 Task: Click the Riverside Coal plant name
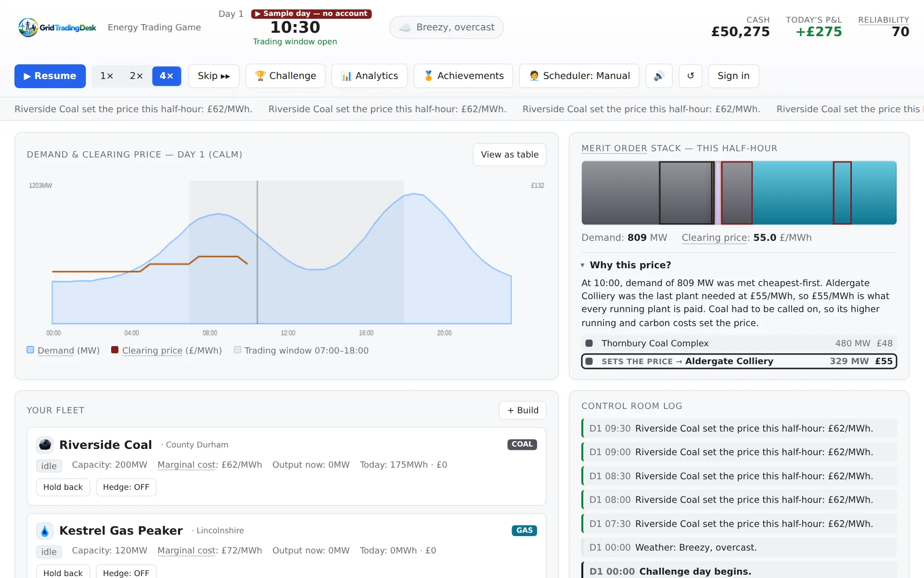(x=105, y=445)
